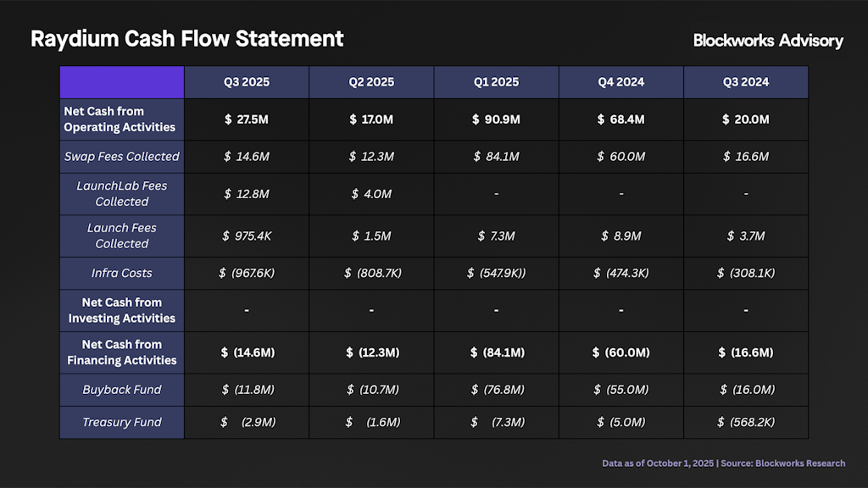868x488 pixels.
Task: Click the $90.9M operating cash value
Action: [496, 119]
